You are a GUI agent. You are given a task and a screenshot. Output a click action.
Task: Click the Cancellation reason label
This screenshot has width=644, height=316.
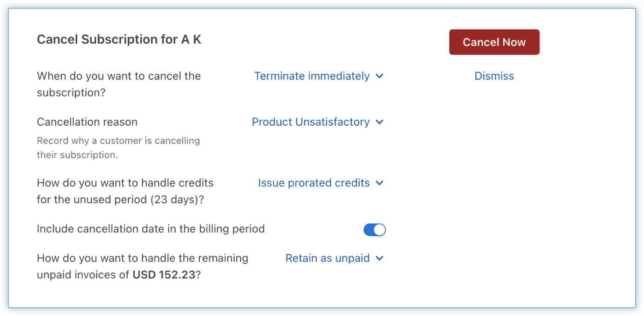(87, 122)
